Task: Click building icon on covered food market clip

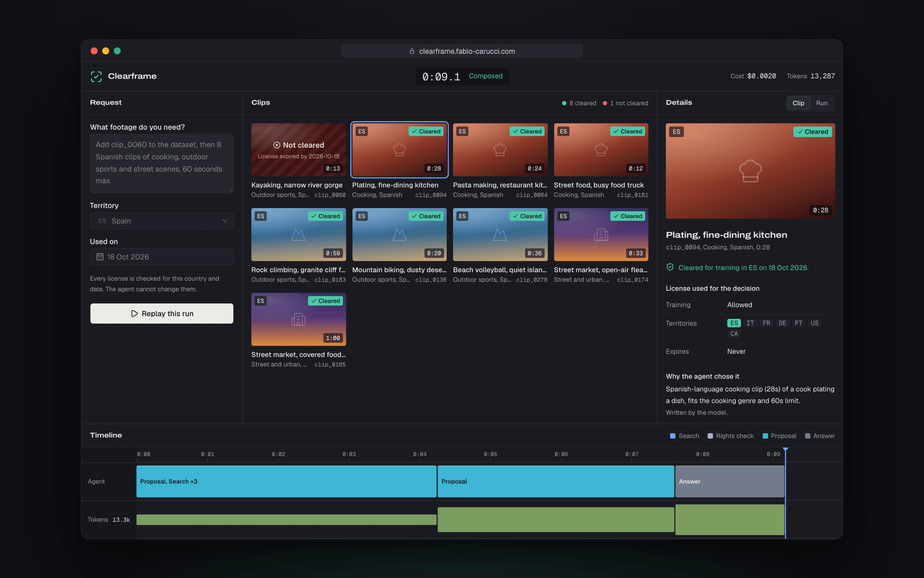Action: (x=298, y=320)
